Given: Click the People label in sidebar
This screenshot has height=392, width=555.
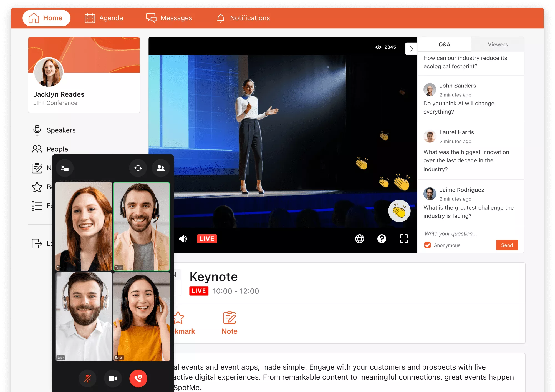Looking at the screenshot, I should click(x=57, y=149).
